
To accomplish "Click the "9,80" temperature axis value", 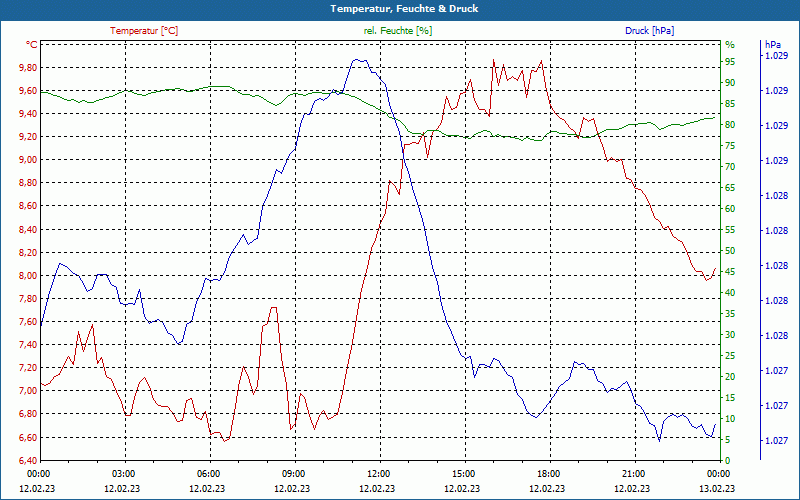I will pyautogui.click(x=28, y=67).
